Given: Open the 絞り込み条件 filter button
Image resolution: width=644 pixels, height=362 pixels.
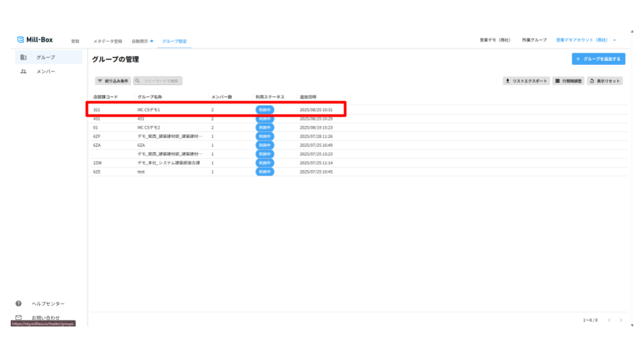Looking at the screenshot, I should coord(113,81).
